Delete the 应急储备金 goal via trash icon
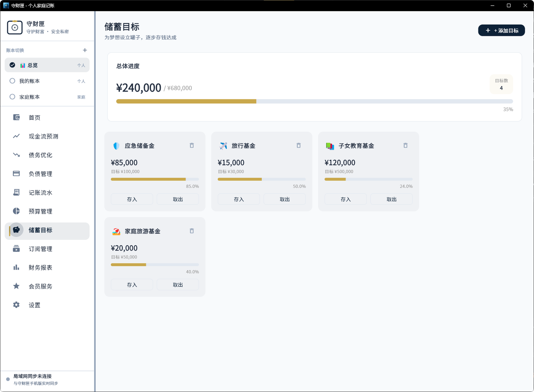The image size is (534, 392). point(192,146)
